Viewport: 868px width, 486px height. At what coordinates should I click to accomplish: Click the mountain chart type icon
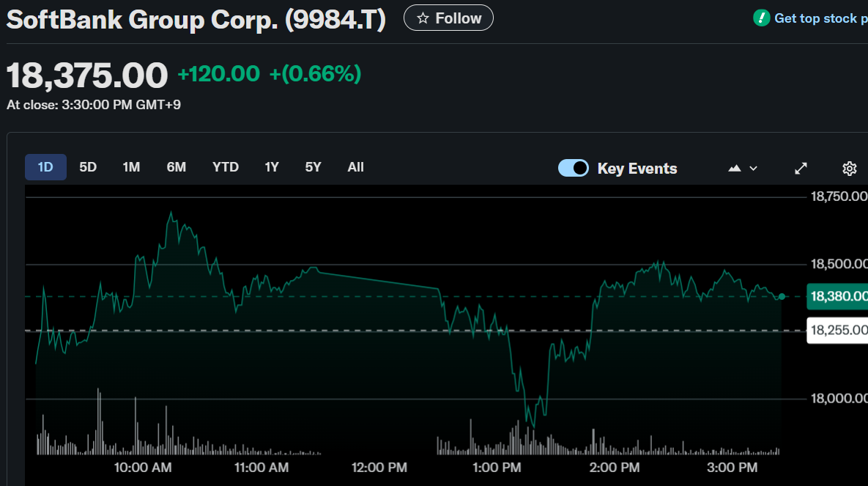[x=735, y=169]
